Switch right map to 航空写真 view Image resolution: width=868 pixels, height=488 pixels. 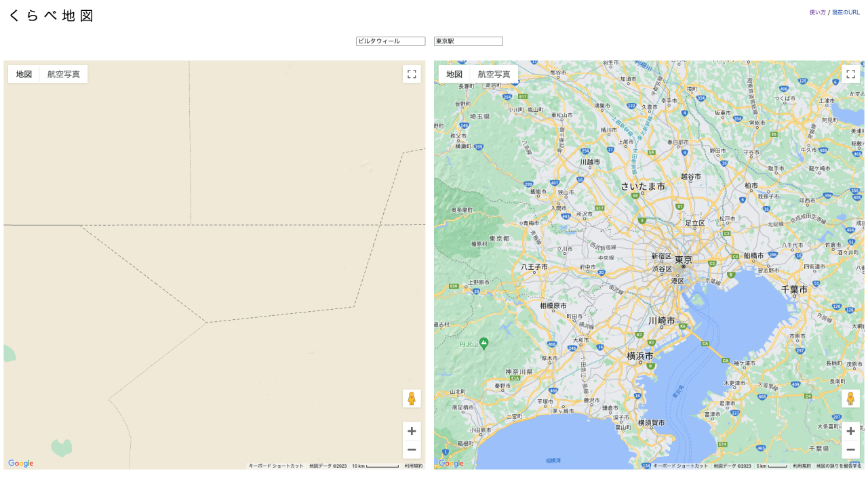pyautogui.click(x=494, y=74)
